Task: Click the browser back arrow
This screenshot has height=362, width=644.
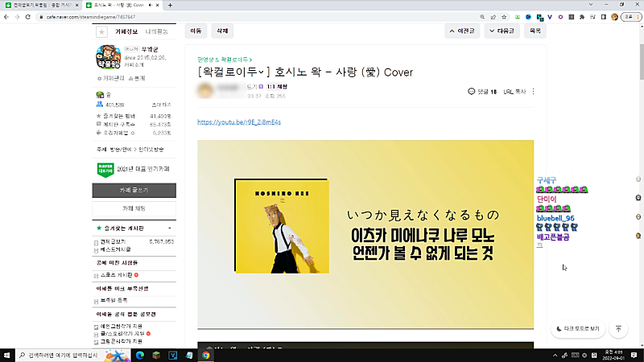Action: (6, 17)
